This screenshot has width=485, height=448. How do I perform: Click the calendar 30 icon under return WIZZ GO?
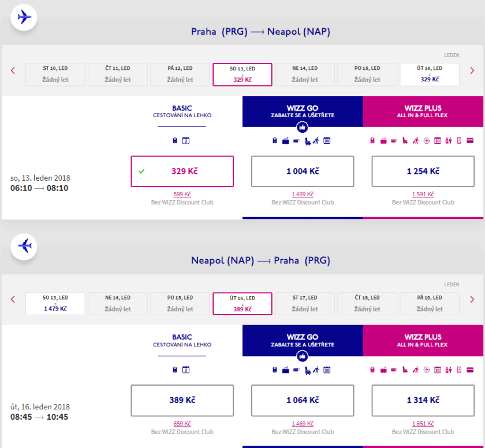pyautogui.click(x=327, y=369)
